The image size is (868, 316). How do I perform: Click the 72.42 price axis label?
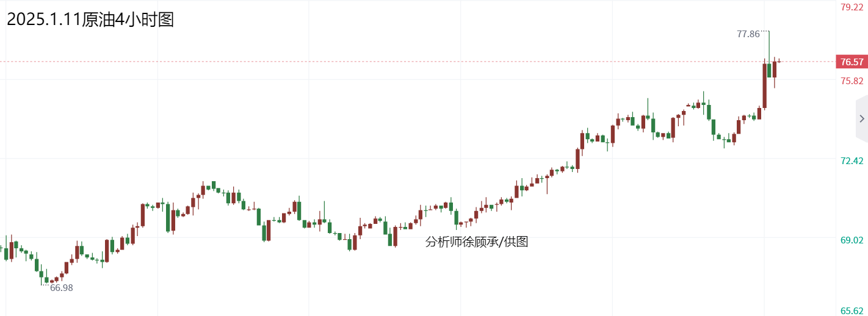[x=852, y=161]
